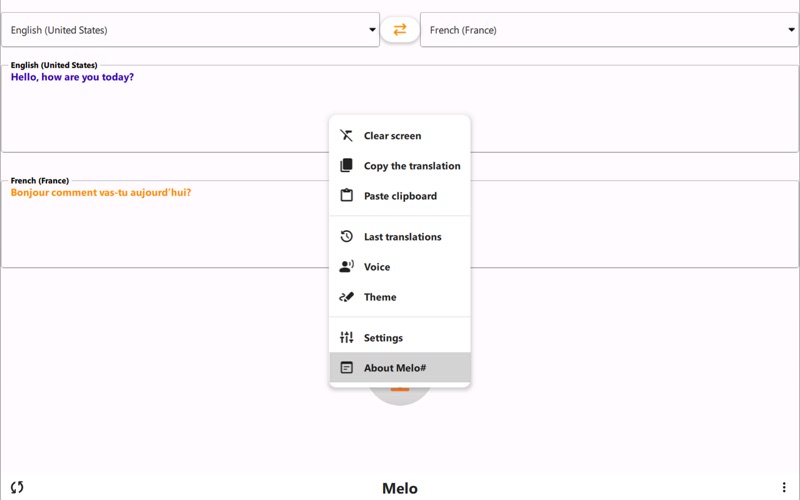The image size is (800, 500).
Task: Click the Melo title in the bottom bar
Action: tap(399, 488)
